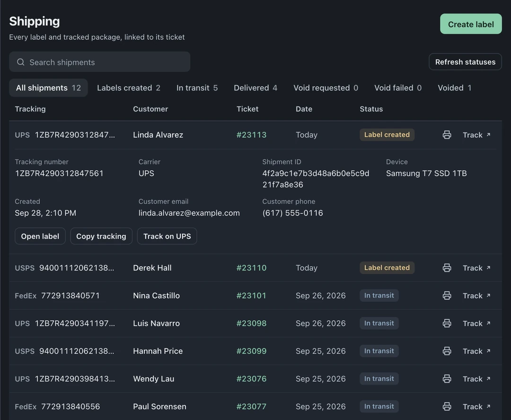Click device Samsung T7 SSD 1TB
The height and width of the screenshot is (420, 511).
pos(426,173)
